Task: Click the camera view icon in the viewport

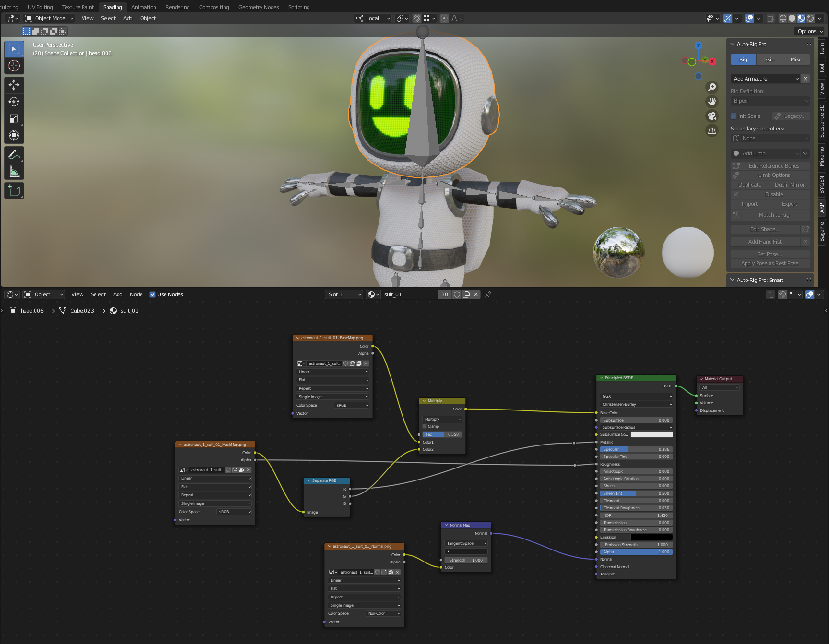Action: (x=712, y=116)
